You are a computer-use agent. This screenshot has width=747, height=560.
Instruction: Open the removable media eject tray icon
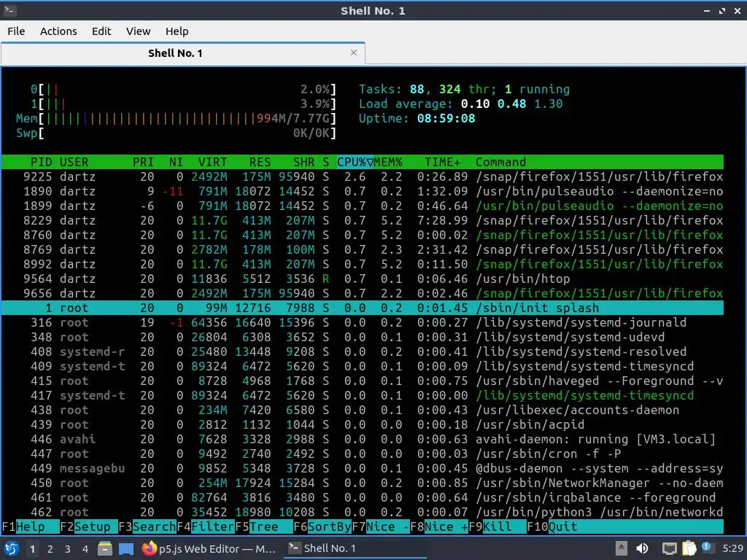click(x=622, y=548)
